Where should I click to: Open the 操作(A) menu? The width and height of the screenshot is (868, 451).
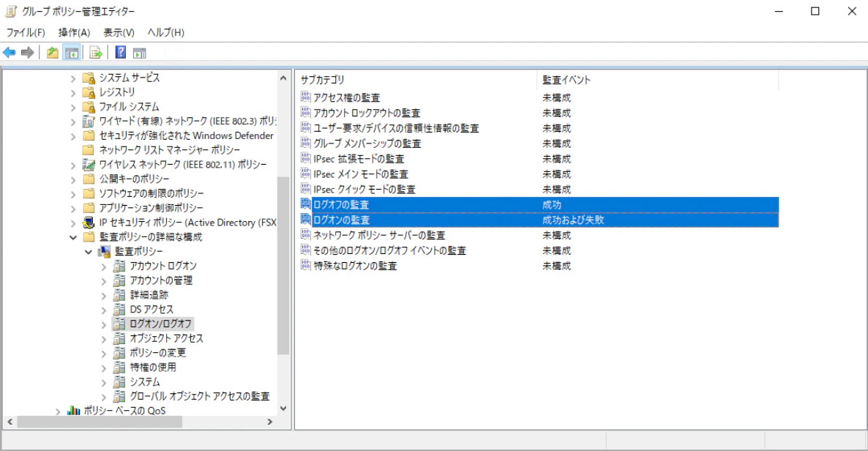74,33
